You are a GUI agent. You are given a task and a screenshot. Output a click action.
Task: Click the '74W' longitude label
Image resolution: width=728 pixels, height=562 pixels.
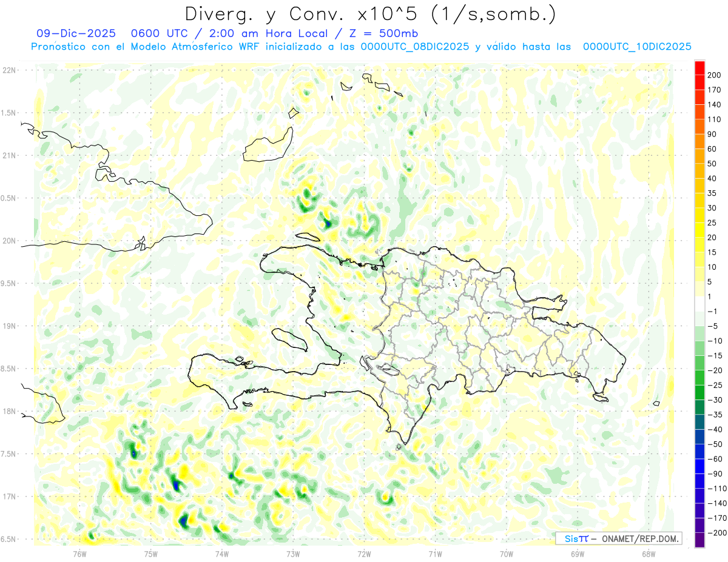[x=222, y=554]
